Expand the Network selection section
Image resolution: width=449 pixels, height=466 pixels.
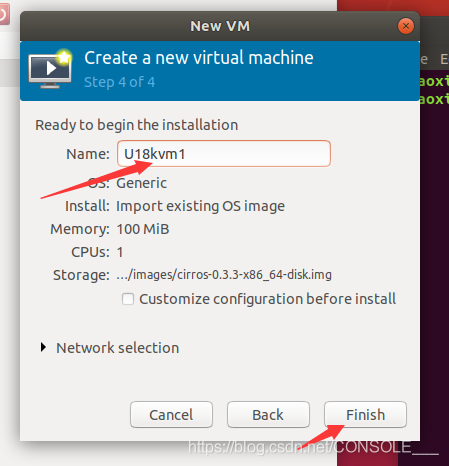[x=43, y=347]
